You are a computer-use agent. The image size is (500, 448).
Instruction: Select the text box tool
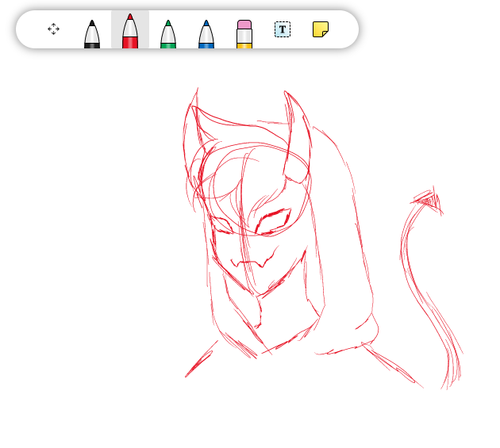pos(283,29)
